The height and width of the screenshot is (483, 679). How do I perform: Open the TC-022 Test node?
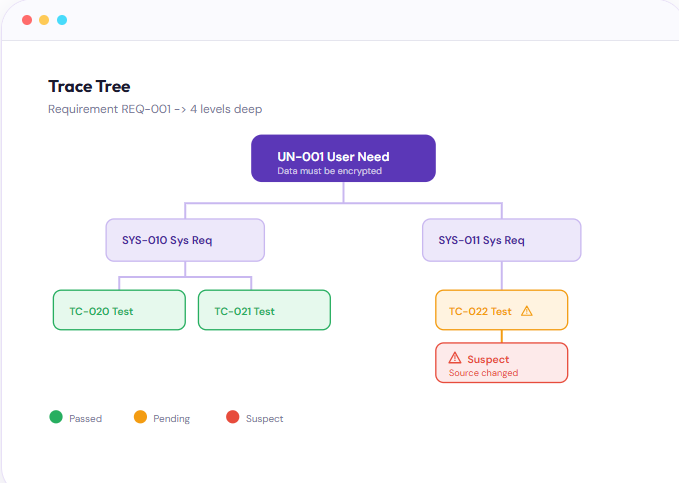[490, 310]
